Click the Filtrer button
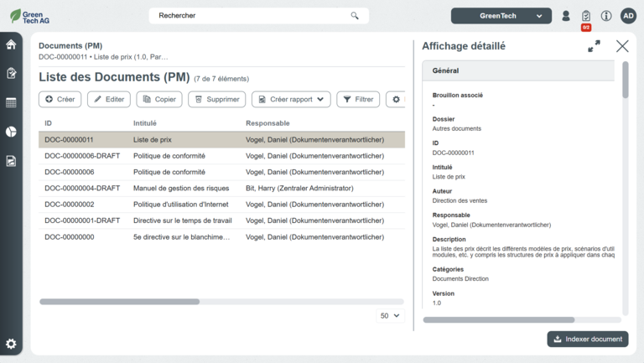 tap(358, 99)
